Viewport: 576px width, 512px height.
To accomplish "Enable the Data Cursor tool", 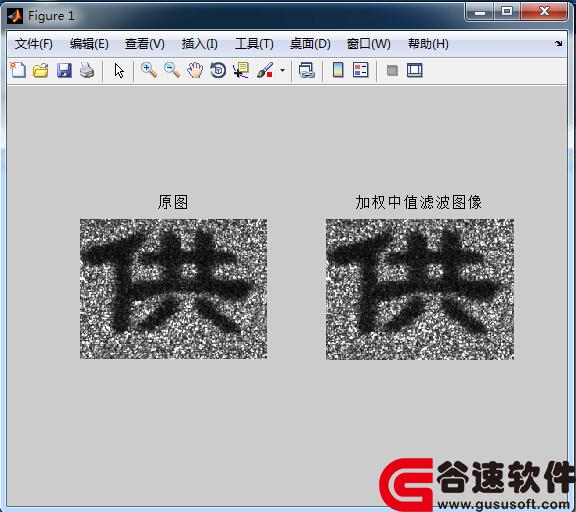I will pyautogui.click(x=241, y=70).
